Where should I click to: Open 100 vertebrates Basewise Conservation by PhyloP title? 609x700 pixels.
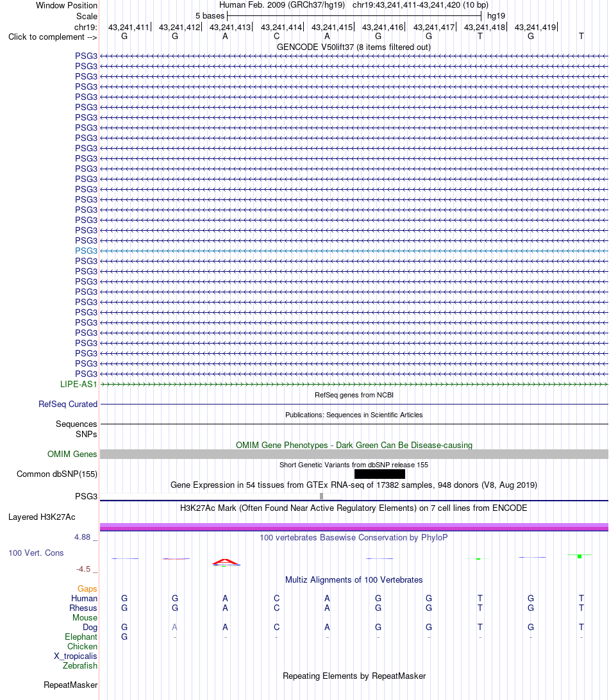click(x=354, y=537)
